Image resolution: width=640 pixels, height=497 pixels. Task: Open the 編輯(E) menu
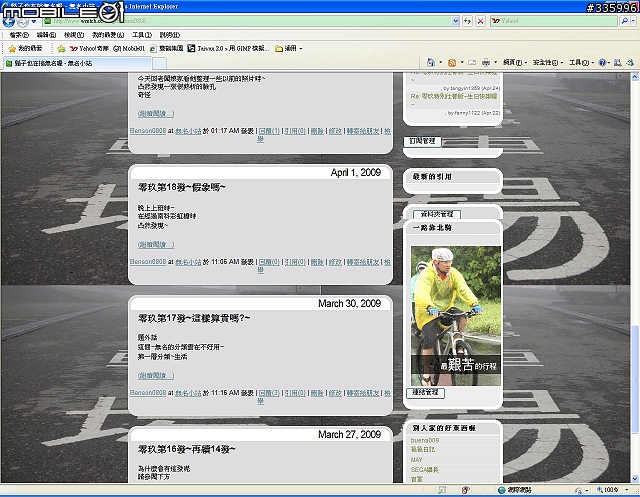point(46,35)
